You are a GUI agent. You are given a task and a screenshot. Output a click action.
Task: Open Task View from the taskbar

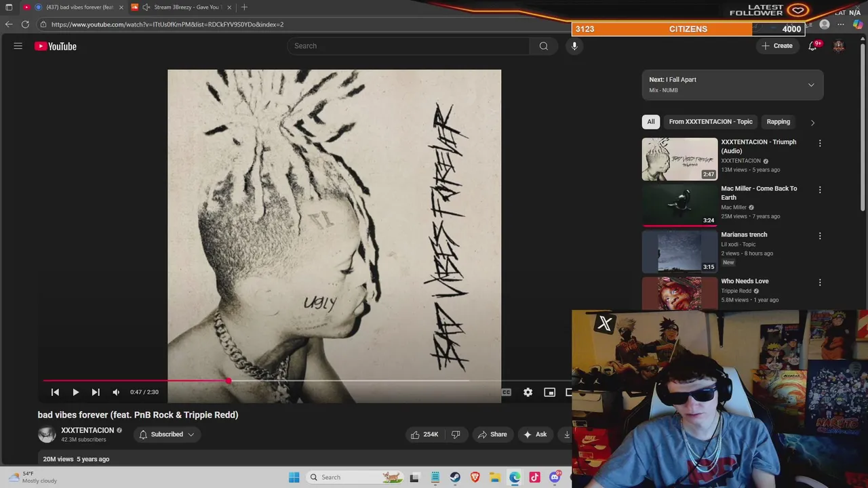tap(414, 477)
